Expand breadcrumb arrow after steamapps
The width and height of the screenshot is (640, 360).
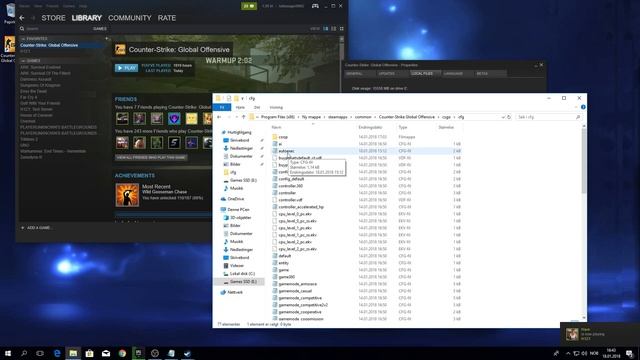click(x=351, y=117)
